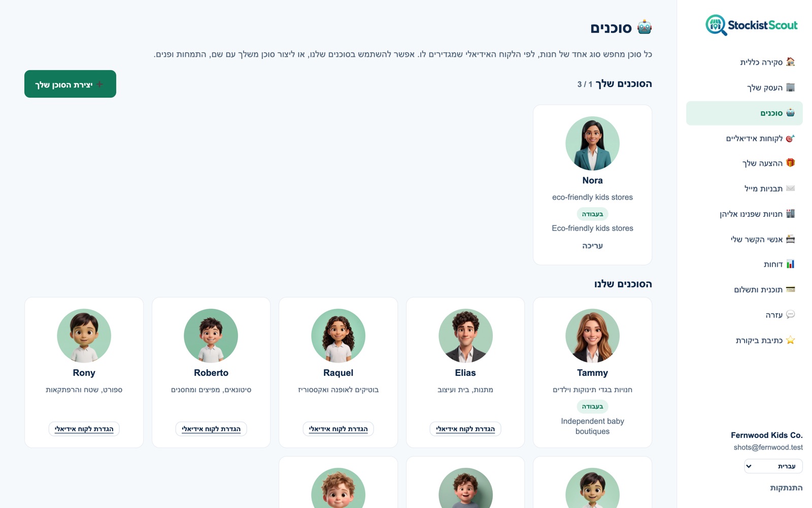812x508 pixels.
Task: Click the robot icon beside the סוכנים heading
Action: click(x=645, y=27)
